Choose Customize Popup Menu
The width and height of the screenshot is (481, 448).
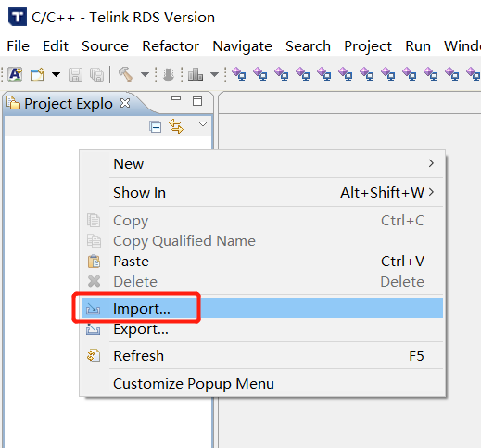coord(262,384)
